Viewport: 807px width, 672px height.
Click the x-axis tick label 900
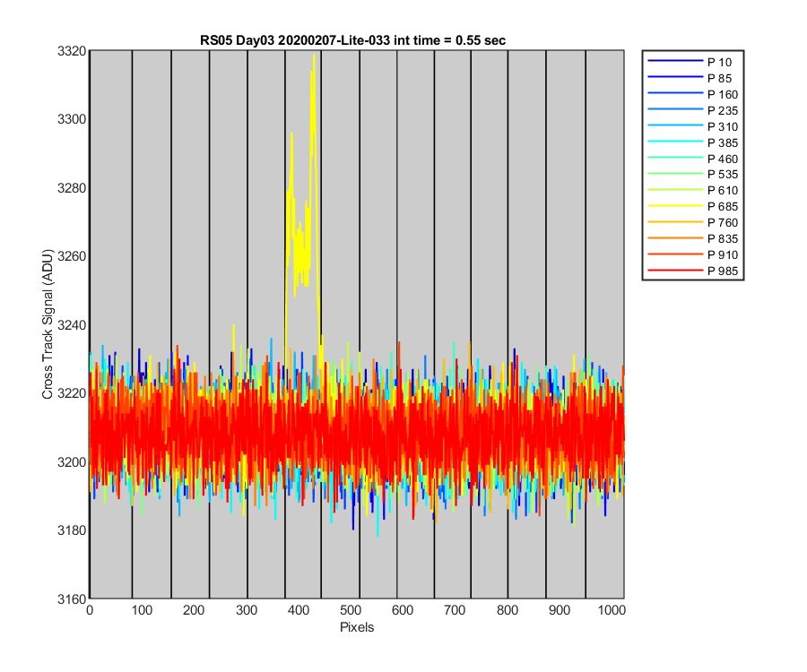point(559,610)
